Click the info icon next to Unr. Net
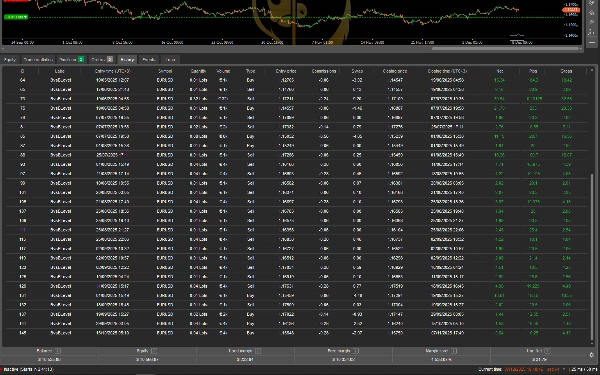 tap(547, 351)
